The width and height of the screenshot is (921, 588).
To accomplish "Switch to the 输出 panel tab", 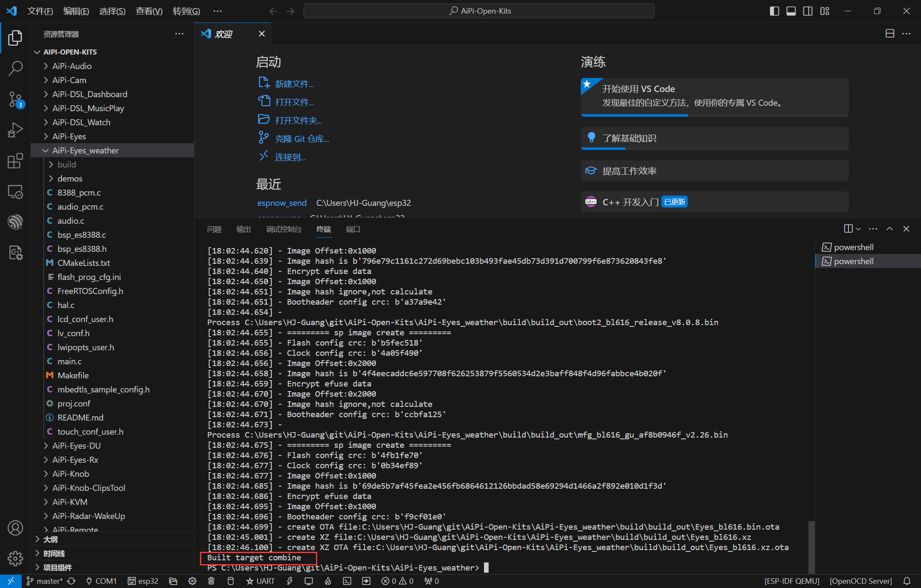I will [x=243, y=229].
